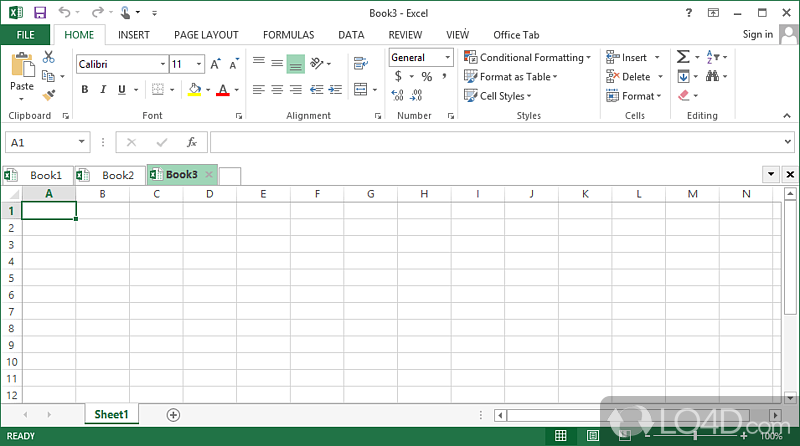This screenshot has height=446, width=800.
Task: Open Sort & Filter A-Z icon
Action: tap(712, 57)
